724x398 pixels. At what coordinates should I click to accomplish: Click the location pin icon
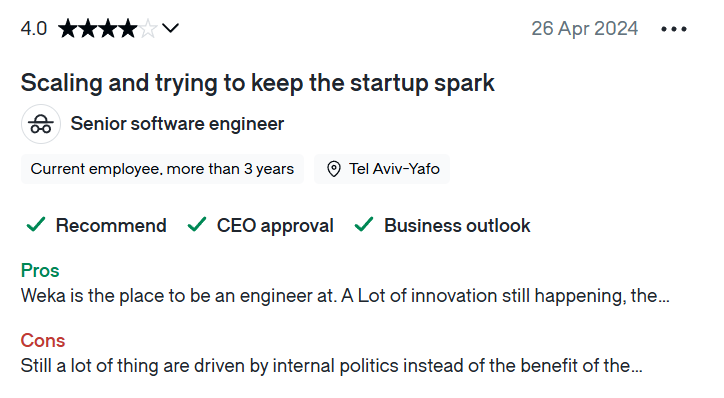(x=333, y=169)
